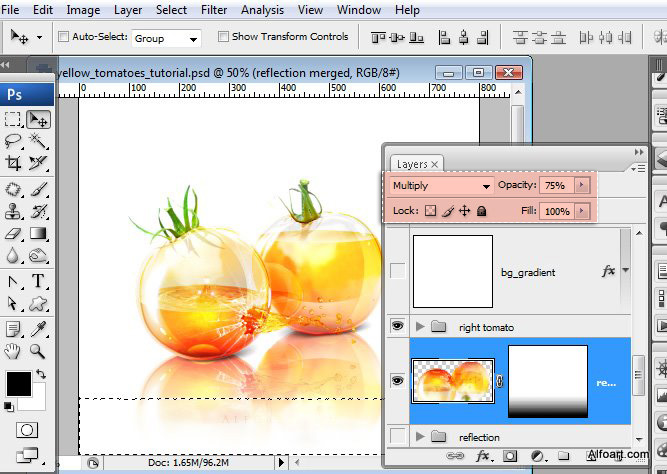The height and width of the screenshot is (474, 667).
Task: Show the bg_gradient layer
Action: point(399,270)
